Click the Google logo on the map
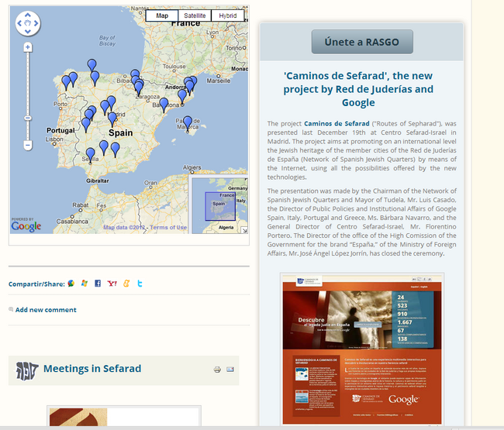 26,225
